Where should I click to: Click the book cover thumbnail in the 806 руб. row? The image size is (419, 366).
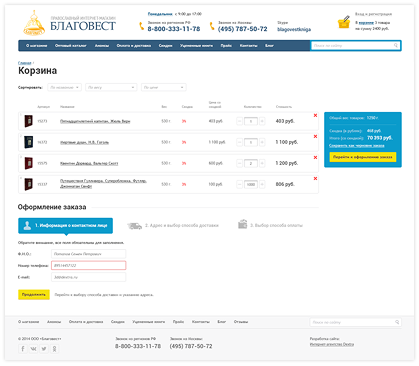[28, 184]
